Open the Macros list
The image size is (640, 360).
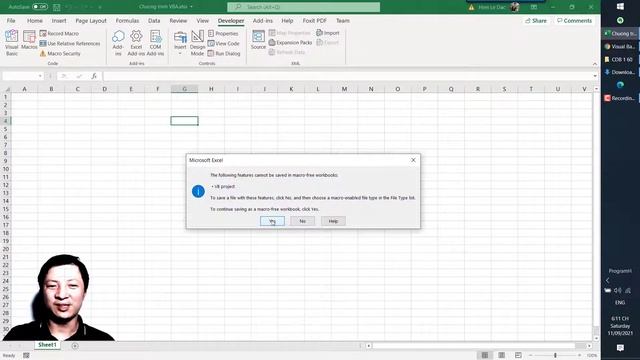click(x=29, y=41)
